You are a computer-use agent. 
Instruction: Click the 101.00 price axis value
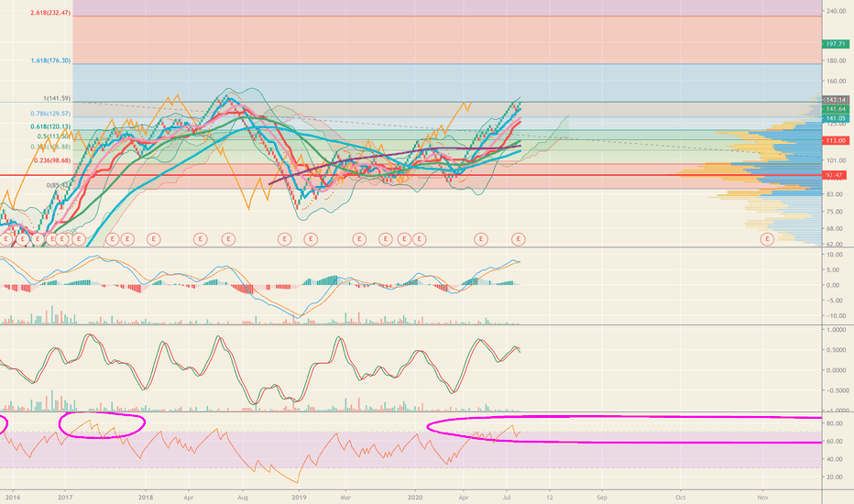click(x=836, y=160)
